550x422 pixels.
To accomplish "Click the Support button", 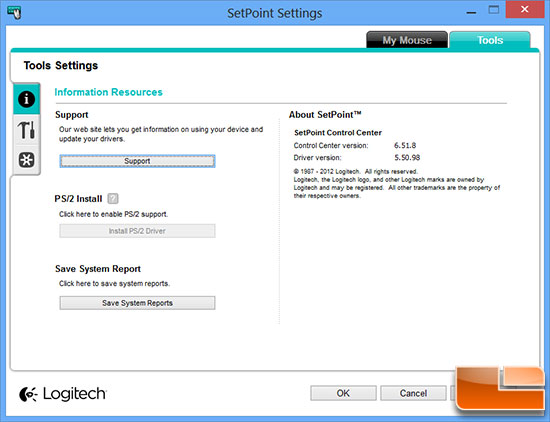I will click(137, 161).
